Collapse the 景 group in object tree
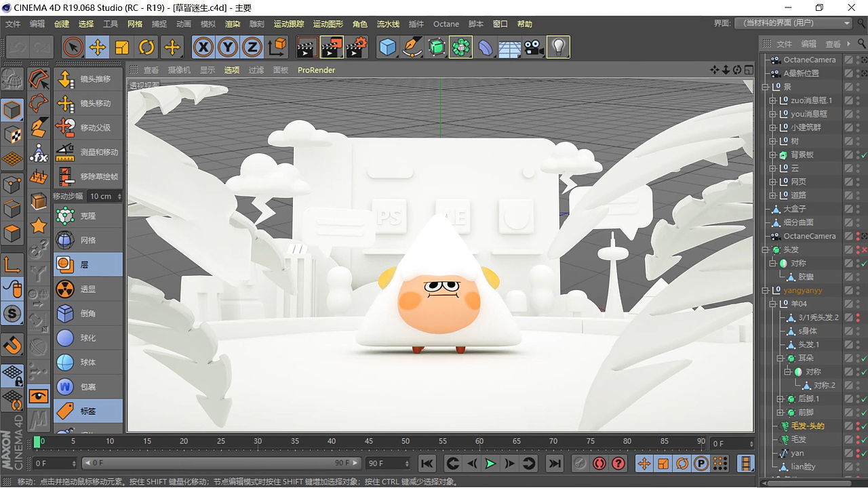This screenshot has width=868, height=488. point(765,87)
